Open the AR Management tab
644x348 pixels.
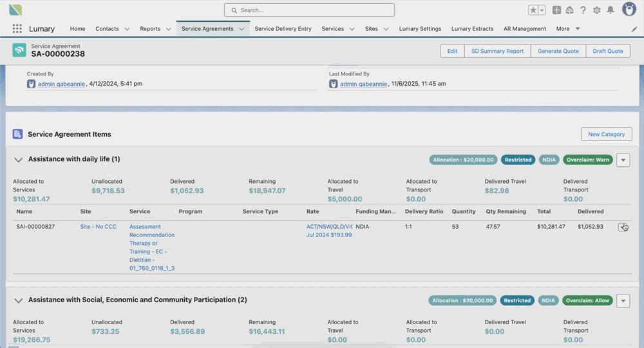click(525, 29)
